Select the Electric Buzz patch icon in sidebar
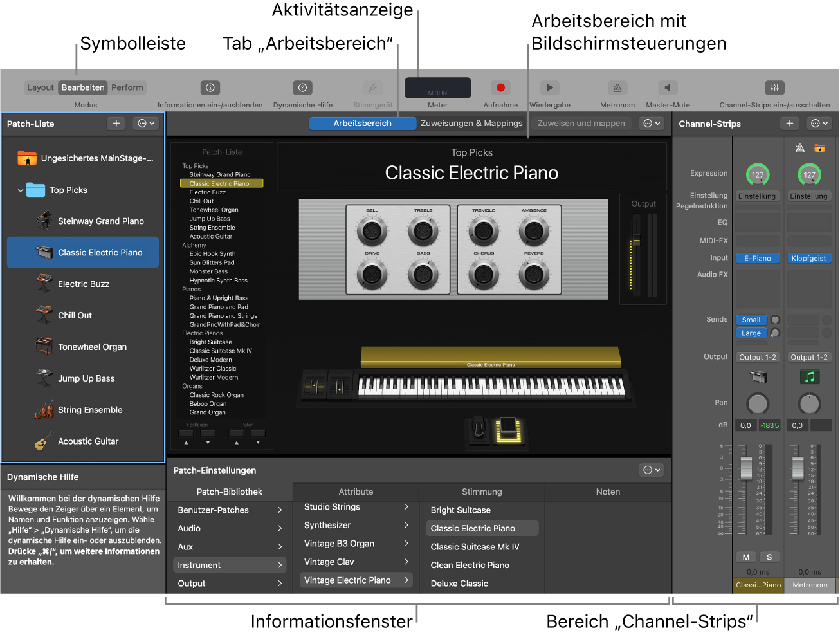The image size is (840, 635). pyautogui.click(x=44, y=284)
